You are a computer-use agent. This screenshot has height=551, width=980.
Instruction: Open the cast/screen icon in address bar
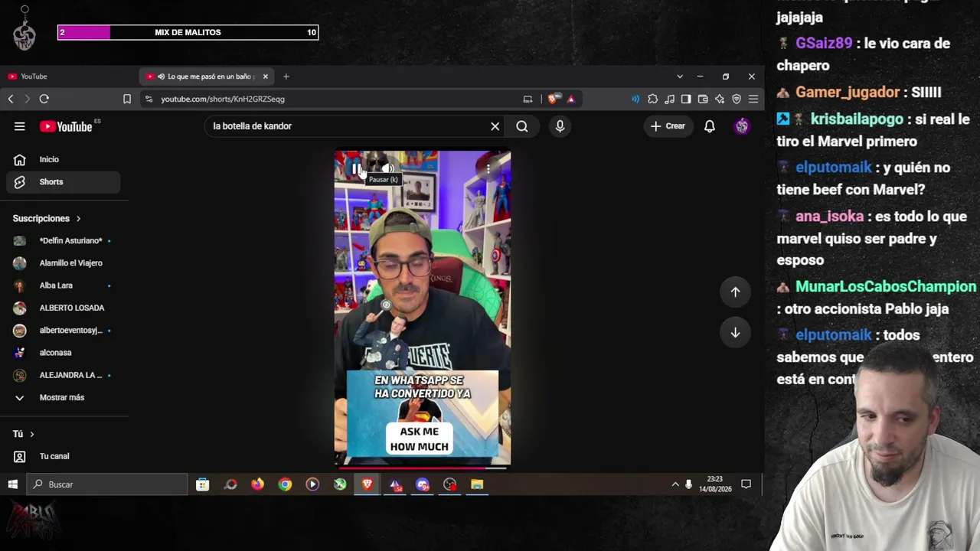click(528, 99)
